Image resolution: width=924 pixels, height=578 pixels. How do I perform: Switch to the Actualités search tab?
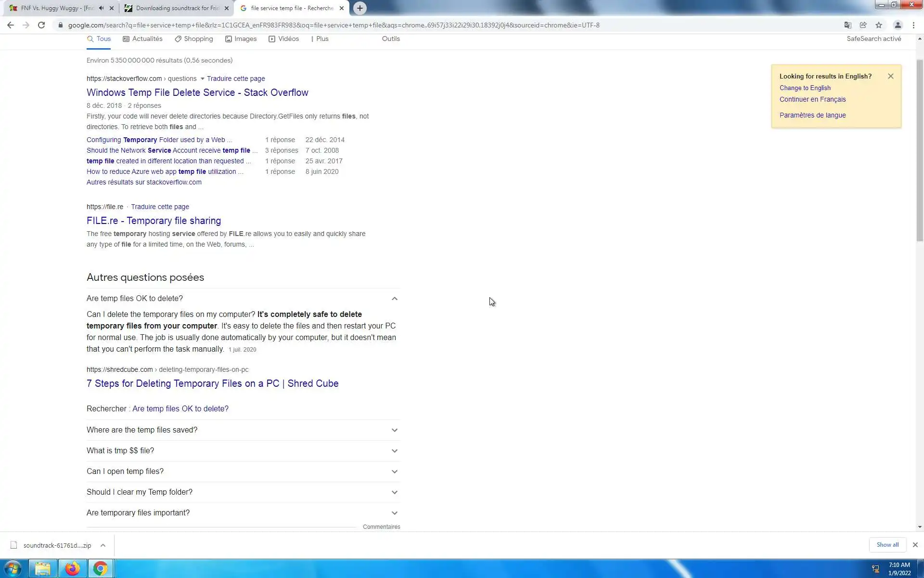[x=142, y=39]
